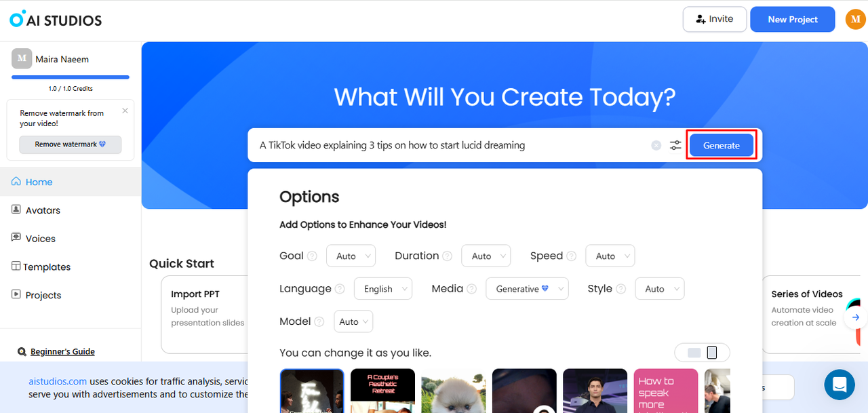Screen dimensions: 868x413
Task: Open Projects in the sidebar
Action: (x=71, y=295)
